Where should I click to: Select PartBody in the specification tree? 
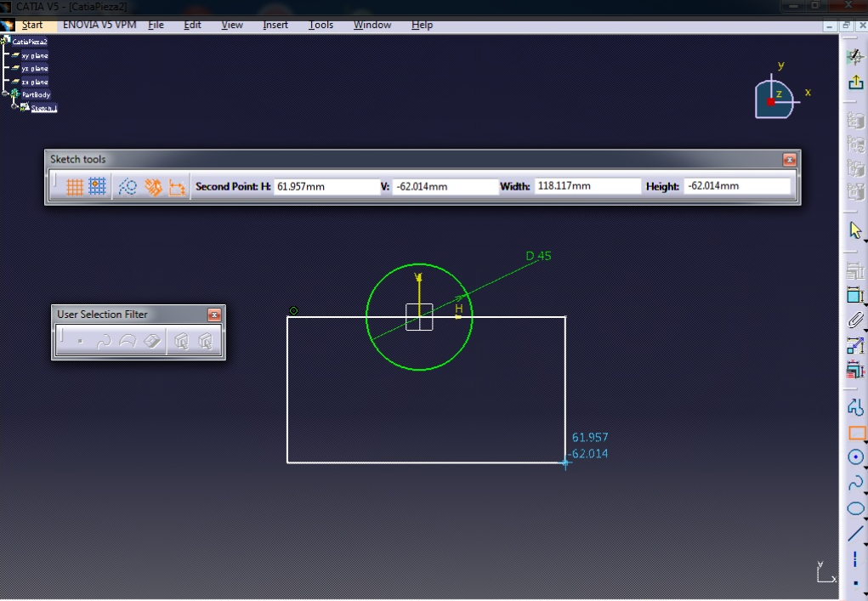point(36,94)
